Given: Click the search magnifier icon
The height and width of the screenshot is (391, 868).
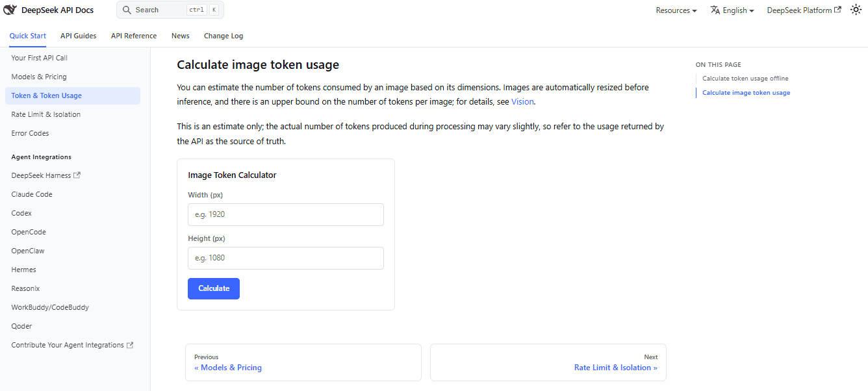Looking at the screenshot, I should [127, 10].
